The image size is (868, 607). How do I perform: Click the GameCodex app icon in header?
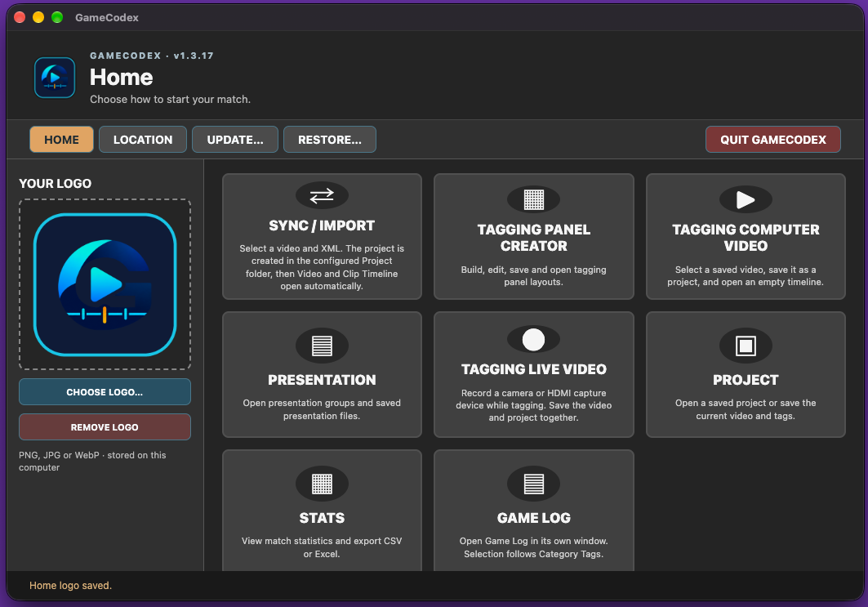(55, 78)
